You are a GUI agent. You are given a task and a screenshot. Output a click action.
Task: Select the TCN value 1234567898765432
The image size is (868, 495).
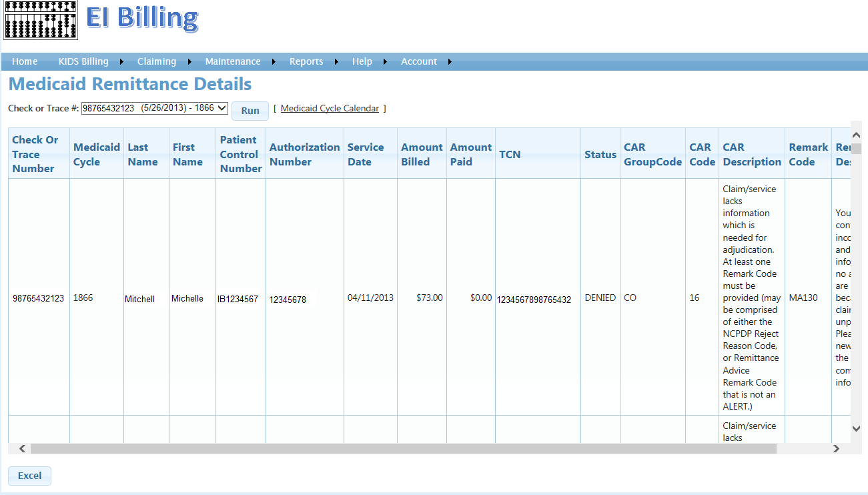(x=534, y=300)
